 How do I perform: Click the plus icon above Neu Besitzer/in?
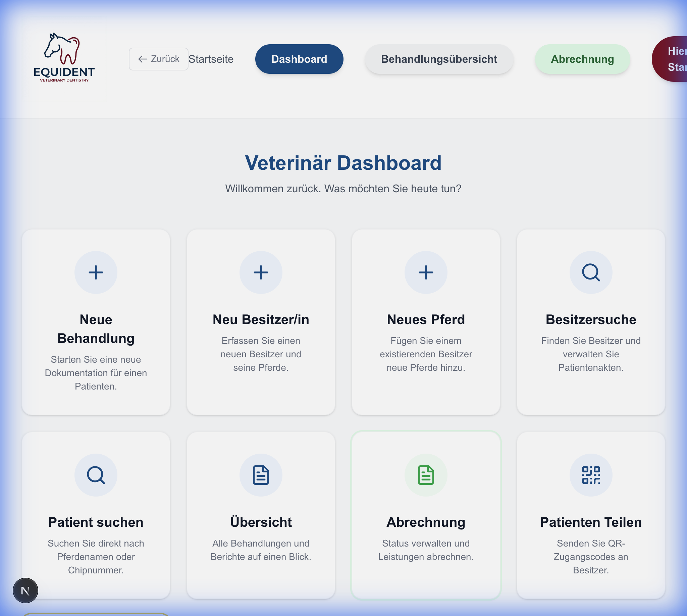[x=261, y=272]
